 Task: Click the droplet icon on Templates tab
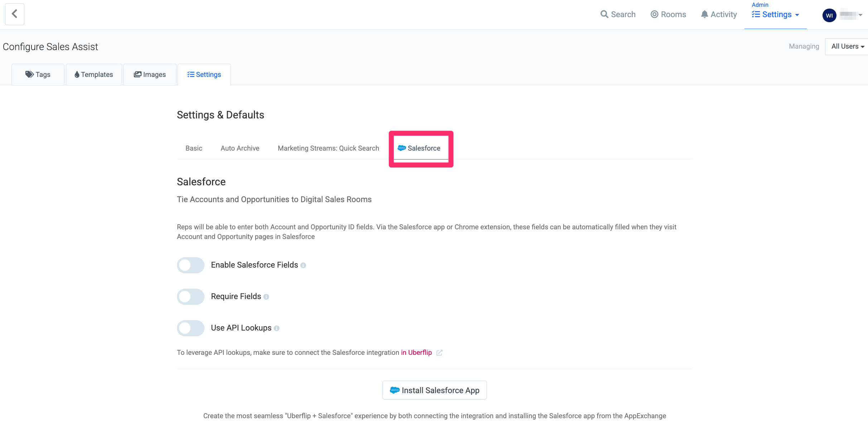point(77,74)
